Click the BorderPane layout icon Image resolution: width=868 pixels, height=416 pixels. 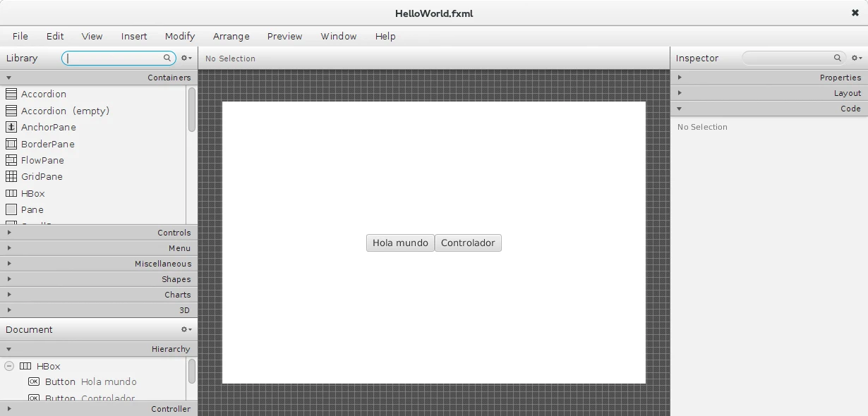pos(11,144)
